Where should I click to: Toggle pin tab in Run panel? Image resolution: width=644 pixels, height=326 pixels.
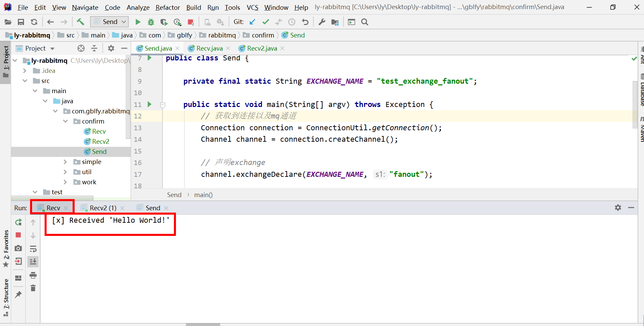(19, 294)
